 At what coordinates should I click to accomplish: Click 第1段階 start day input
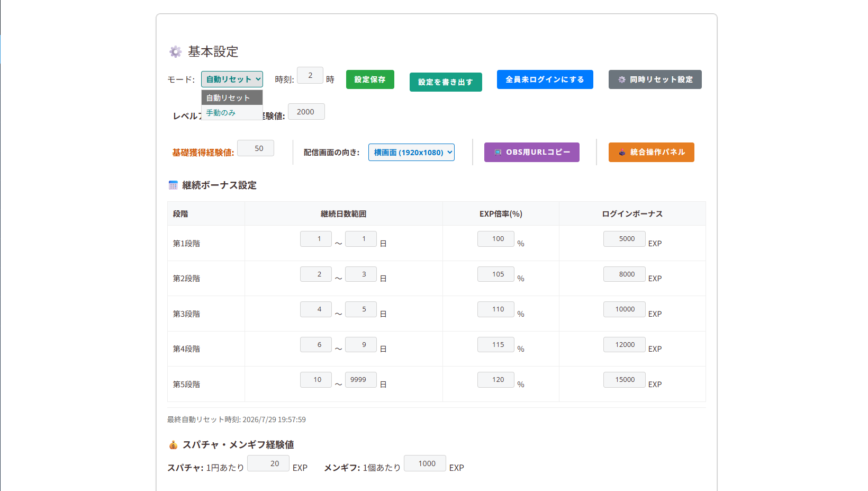tap(316, 239)
